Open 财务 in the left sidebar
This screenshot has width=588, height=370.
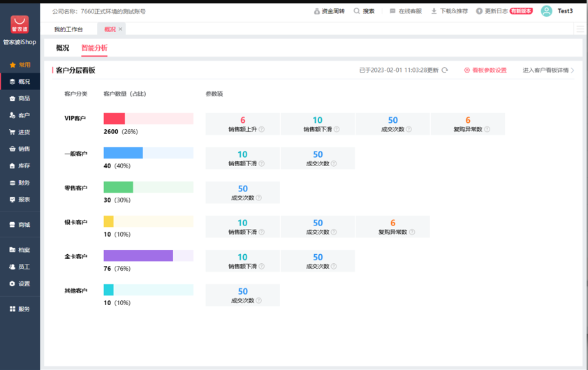pos(20,183)
